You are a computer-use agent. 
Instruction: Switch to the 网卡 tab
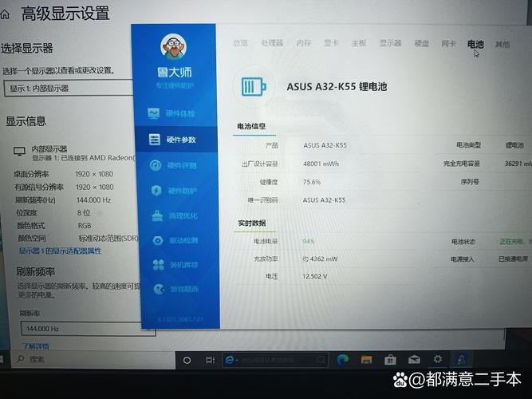[x=448, y=43]
